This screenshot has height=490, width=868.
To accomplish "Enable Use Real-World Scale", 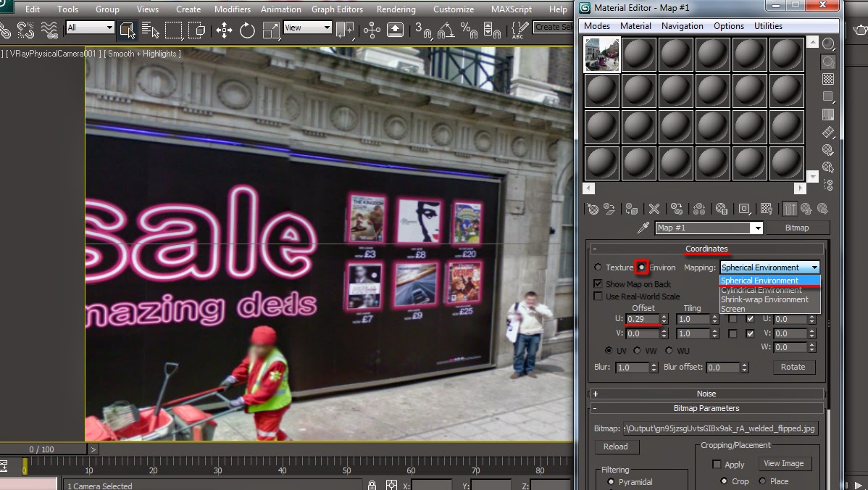I will [598, 296].
